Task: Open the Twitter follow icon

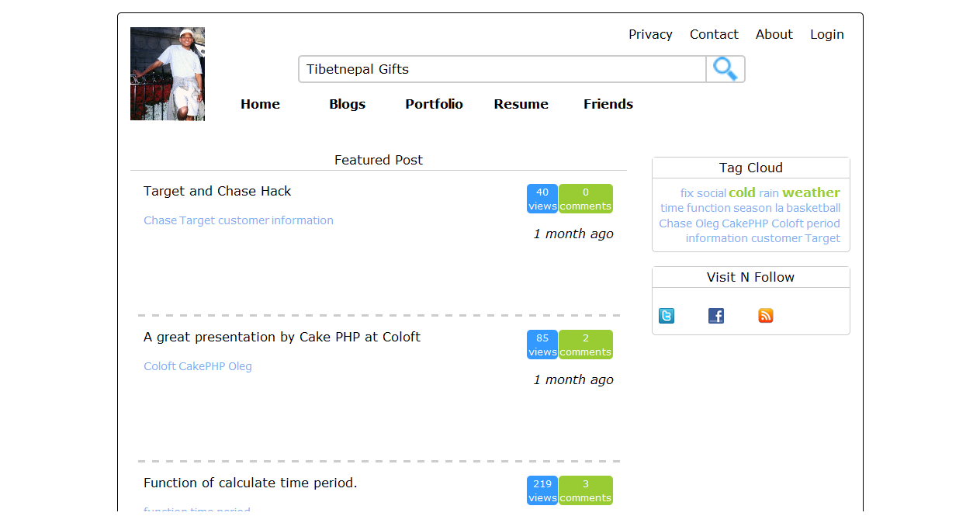Action: pos(667,316)
